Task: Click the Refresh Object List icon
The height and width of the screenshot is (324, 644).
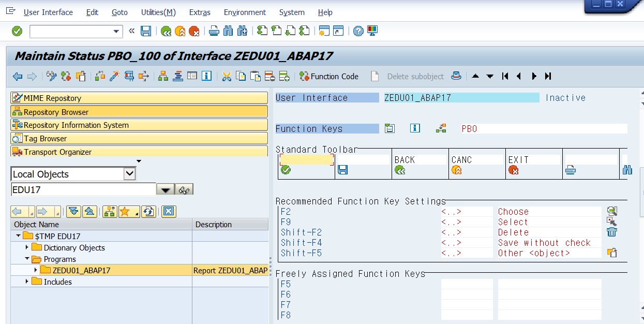Action: [x=149, y=211]
